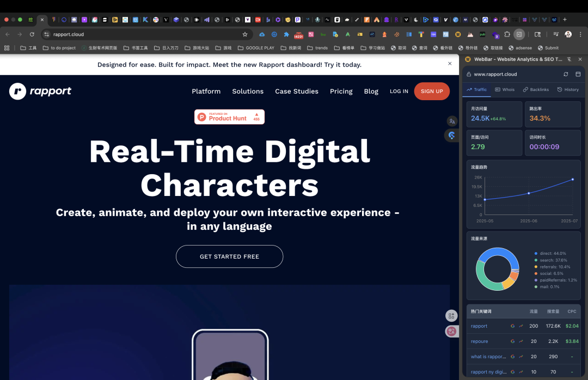Click the grid floating widget icon
This screenshot has width=588, height=380.
coord(451,316)
